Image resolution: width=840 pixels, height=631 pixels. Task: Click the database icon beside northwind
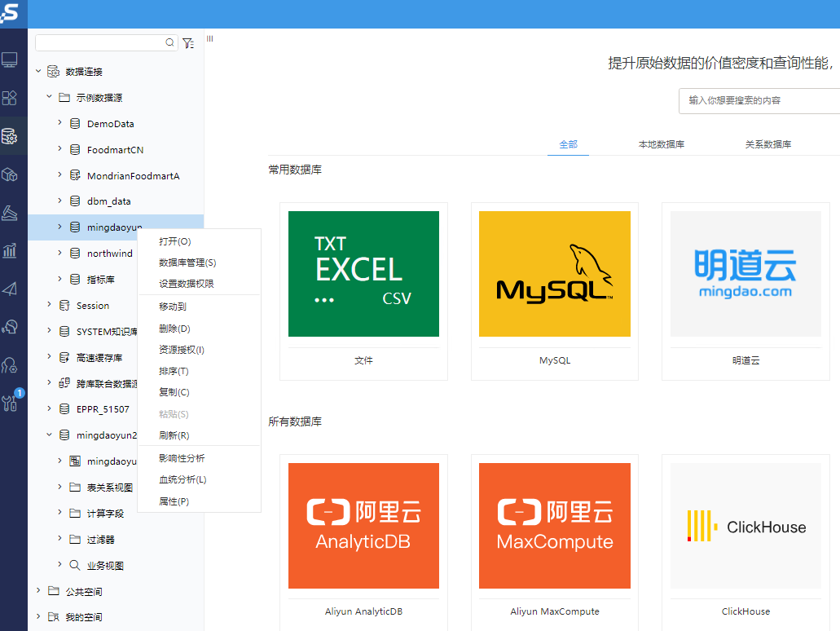click(75, 253)
